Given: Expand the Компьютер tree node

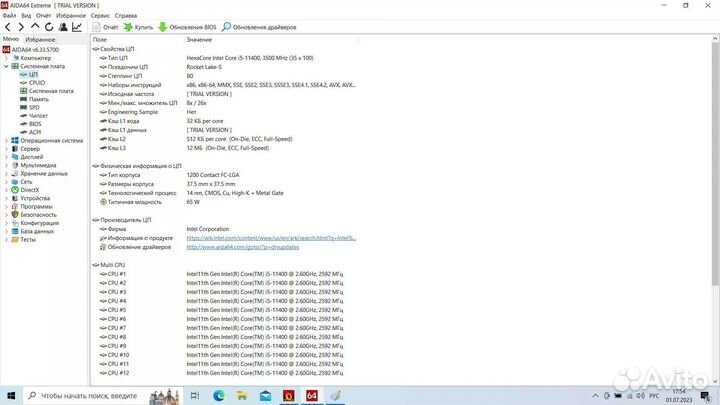Looking at the screenshot, I should coord(8,57).
